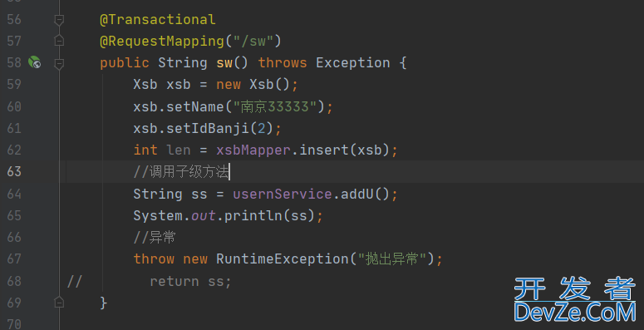Click the commented-out return ss statement
The height and width of the screenshot is (330, 644).
[x=190, y=281]
